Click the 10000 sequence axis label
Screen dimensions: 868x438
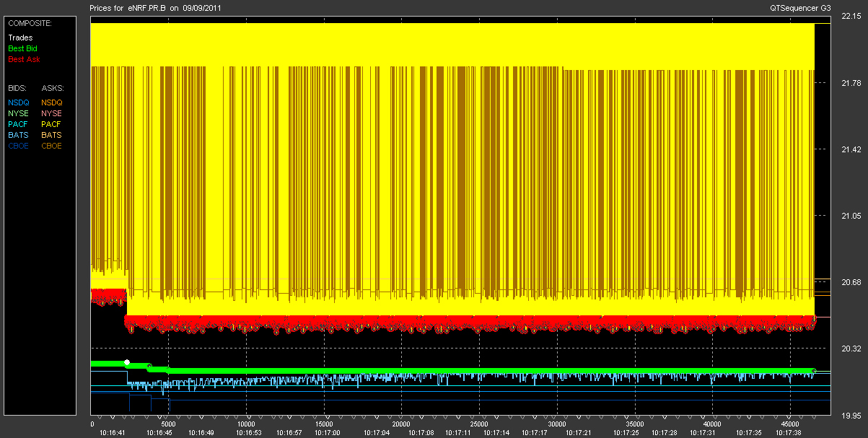(247, 424)
